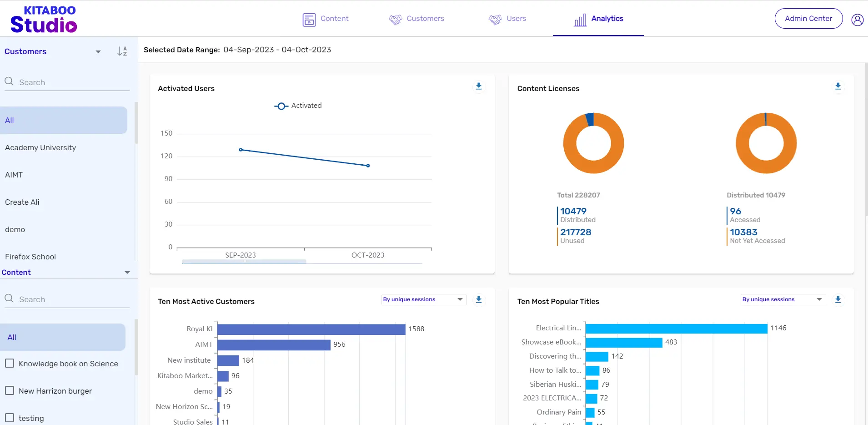Image resolution: width=868 pixels, height=425 pixels.
Task: Click the 10479 Distributed value
Action: click(x=573, y=211)
